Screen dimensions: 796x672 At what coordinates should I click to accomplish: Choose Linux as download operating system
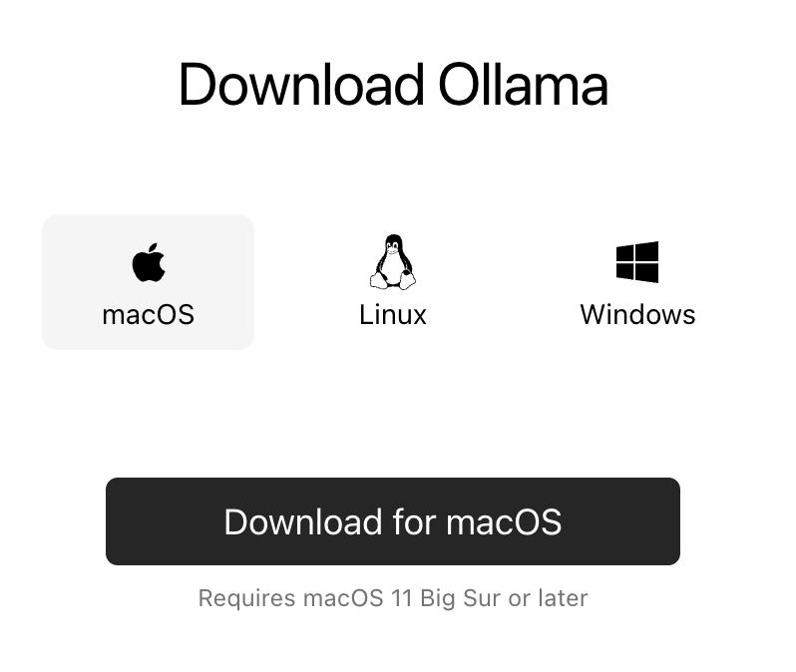tap(392, 282)
